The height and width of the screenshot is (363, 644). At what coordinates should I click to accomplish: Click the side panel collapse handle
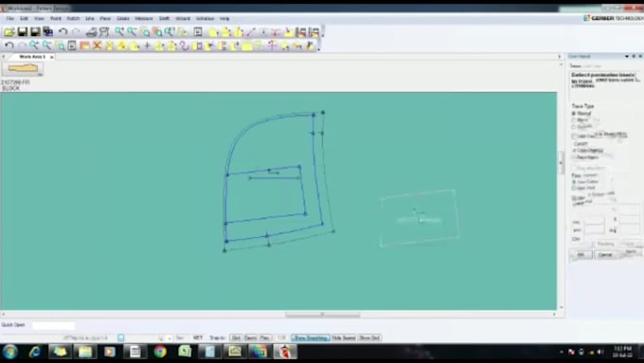coord(561,163)
